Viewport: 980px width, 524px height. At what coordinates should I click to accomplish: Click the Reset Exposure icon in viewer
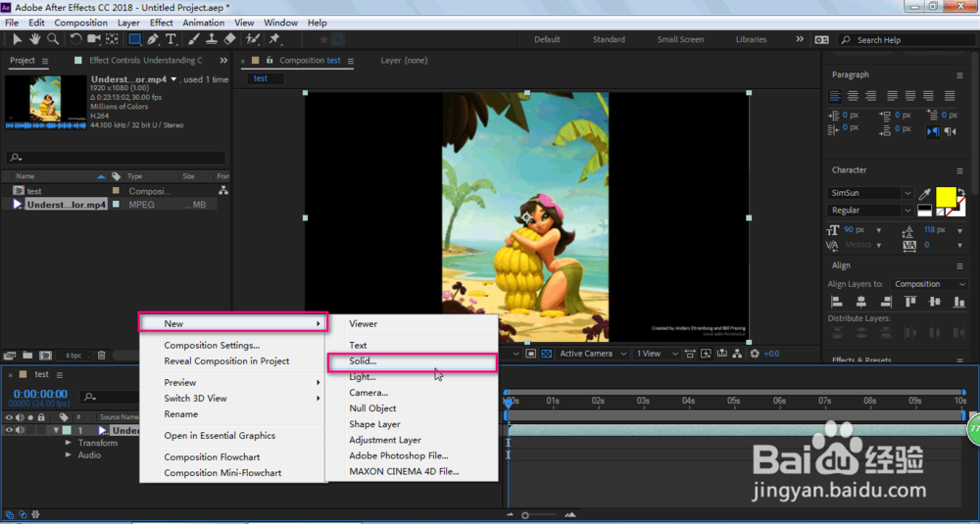(x=755, y=354)
